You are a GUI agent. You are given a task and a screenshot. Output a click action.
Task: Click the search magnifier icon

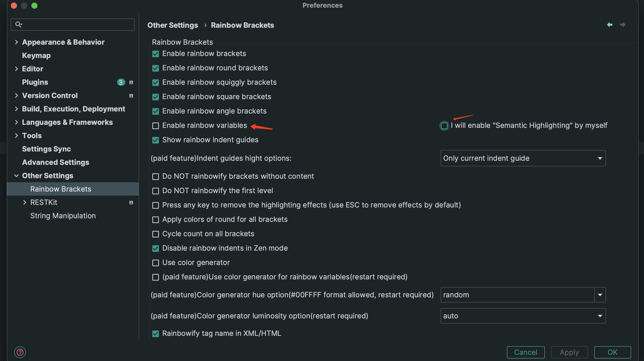(x=18, y=24)
